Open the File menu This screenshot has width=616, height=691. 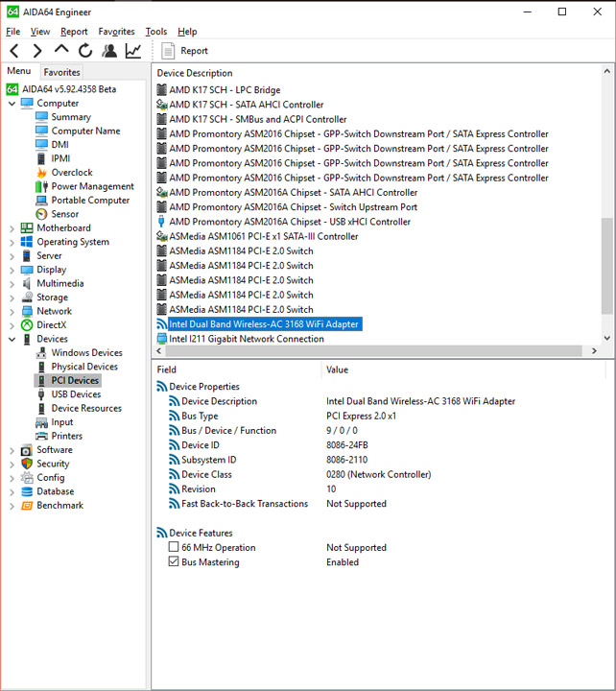(13, 32)
